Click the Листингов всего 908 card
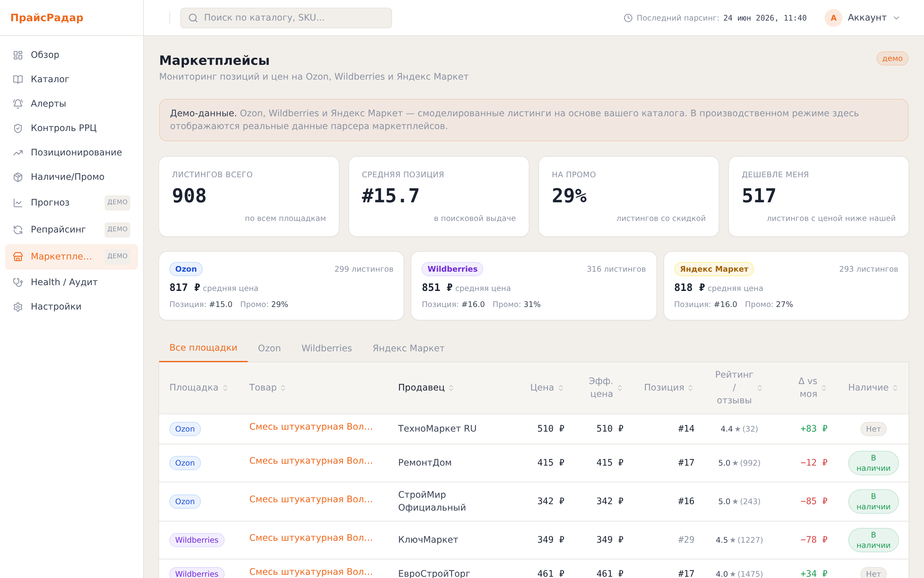The height and width of the screenshot is (578, 924). click(249, 197)
